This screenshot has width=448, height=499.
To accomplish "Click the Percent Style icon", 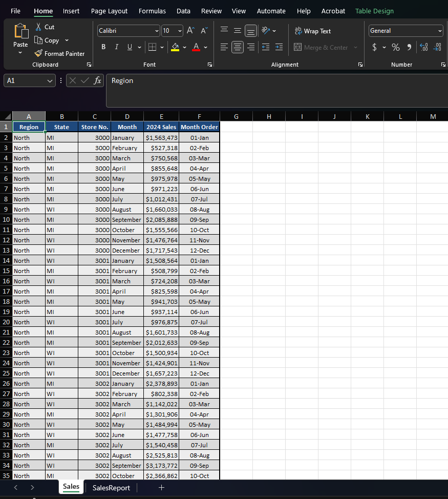I will click(395, 47).
